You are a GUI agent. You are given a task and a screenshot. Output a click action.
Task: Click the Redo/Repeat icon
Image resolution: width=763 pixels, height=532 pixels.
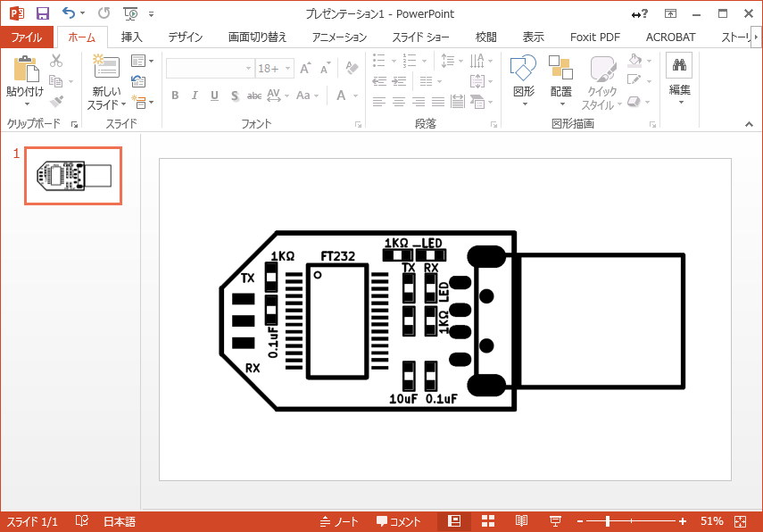pos(104,13)
